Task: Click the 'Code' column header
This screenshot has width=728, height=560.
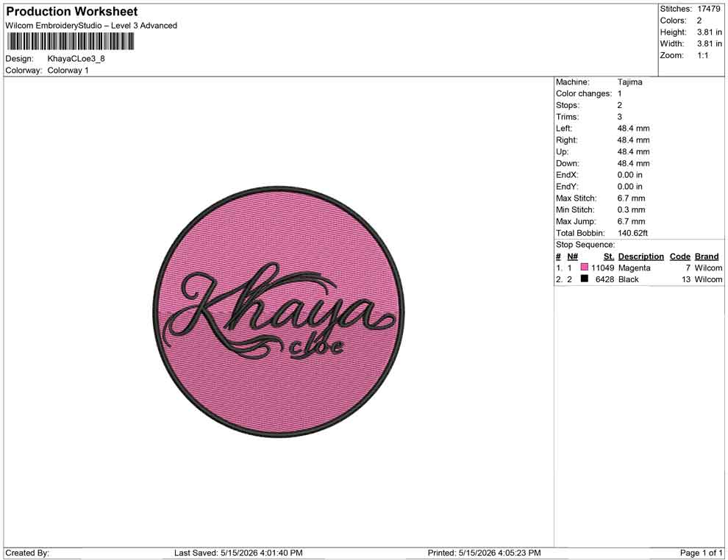Action: (680, 256)
